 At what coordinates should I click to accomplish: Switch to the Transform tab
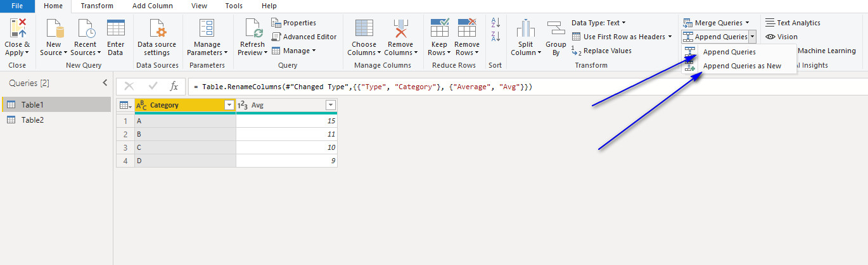[98, 6]
